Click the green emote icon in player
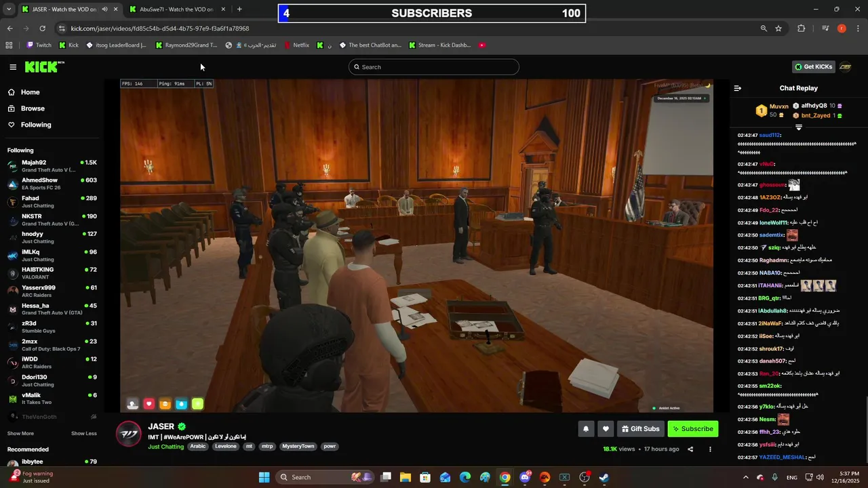 click(x=197, y=404)
